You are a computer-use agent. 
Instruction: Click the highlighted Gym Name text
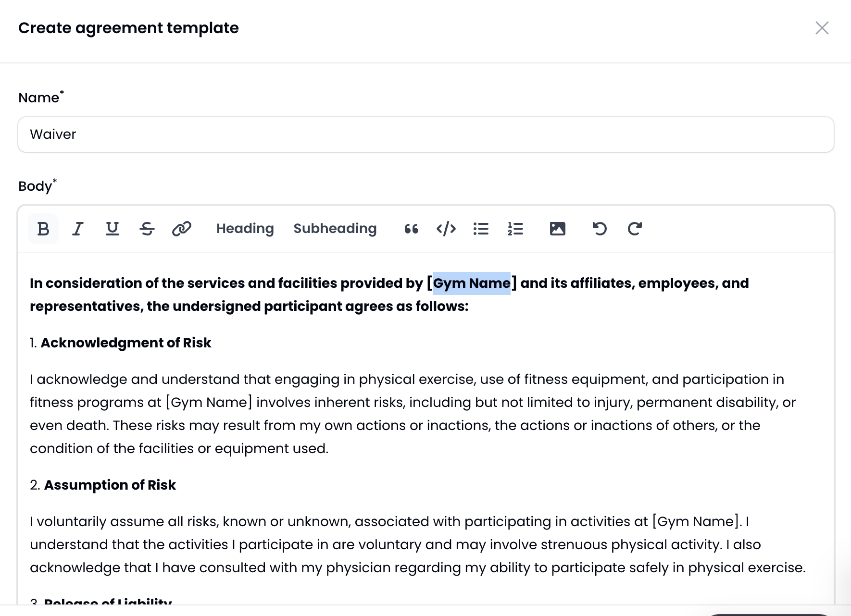pos(472,283)
